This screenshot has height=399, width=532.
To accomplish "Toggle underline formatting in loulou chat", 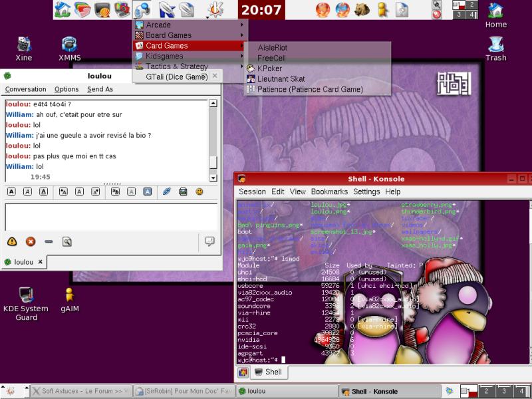I will point(43,192).
